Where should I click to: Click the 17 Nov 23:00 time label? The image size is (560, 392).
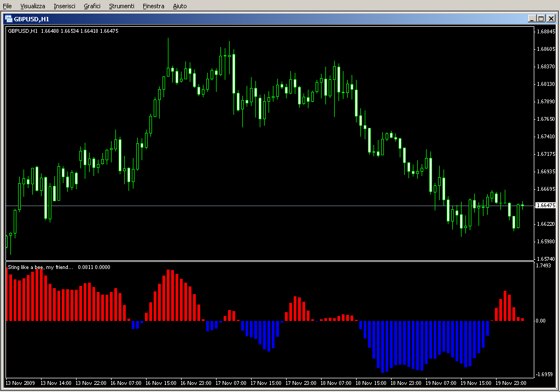coord(301,383)
